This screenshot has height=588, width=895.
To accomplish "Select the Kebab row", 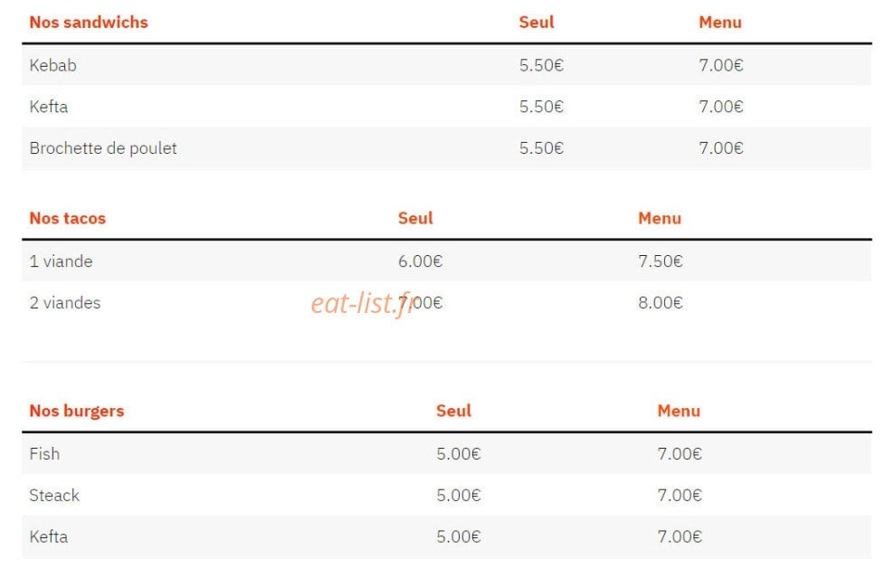I will (x=446, y=65).
